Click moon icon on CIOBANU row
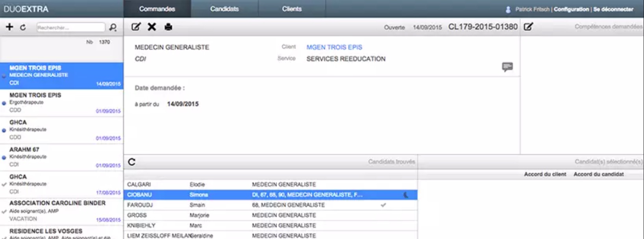The image size is (644, 239). [x=405, y=195]
